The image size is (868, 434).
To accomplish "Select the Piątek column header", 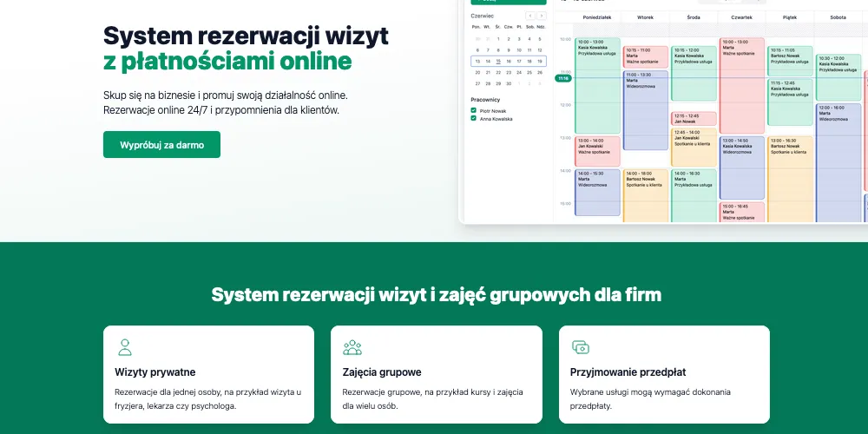I will [x=789, y=17].
